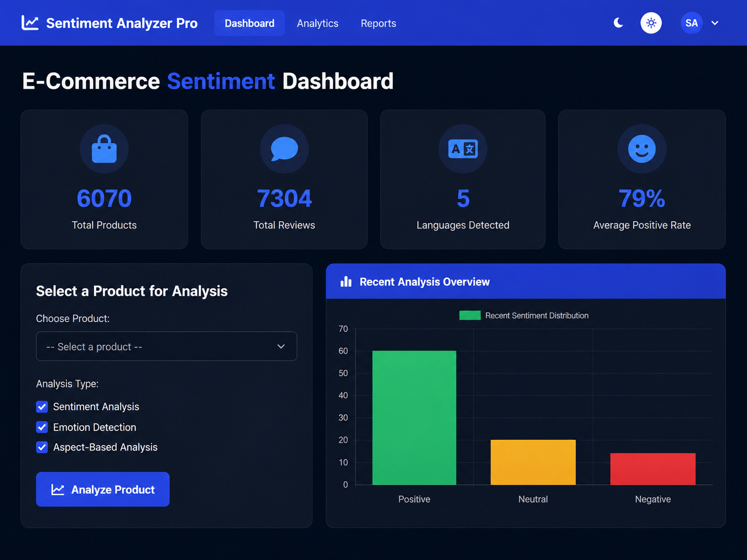
Task: Toggle the Recent Sentiment Distribution legend swatch
Action: [470, 316]
